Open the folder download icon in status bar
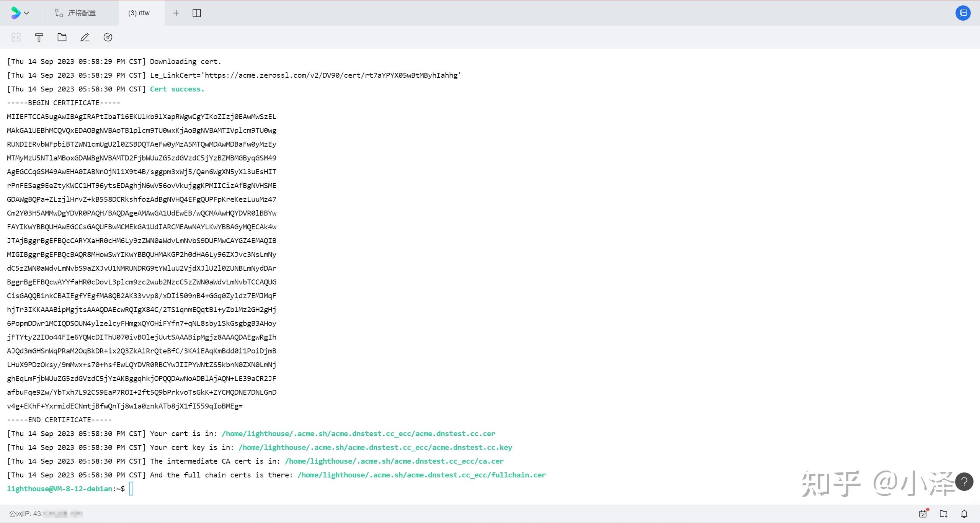980x523 pixels. click(944, 513)
